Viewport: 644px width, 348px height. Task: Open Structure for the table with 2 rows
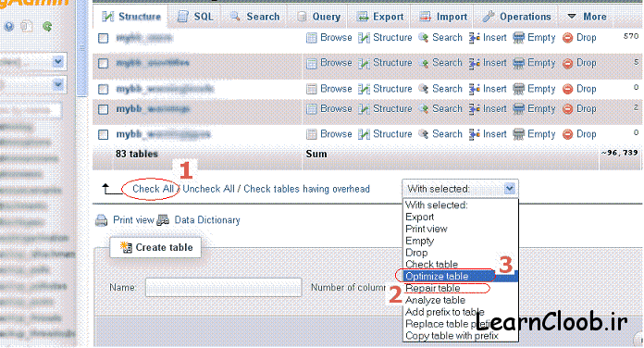tap(385, 109)
